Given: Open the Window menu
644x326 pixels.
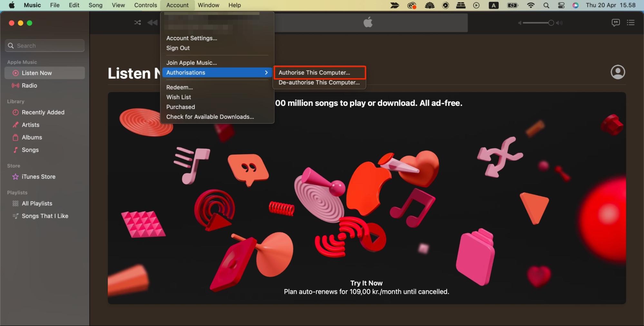Looking at the screenshot, I should pos(208,5).
